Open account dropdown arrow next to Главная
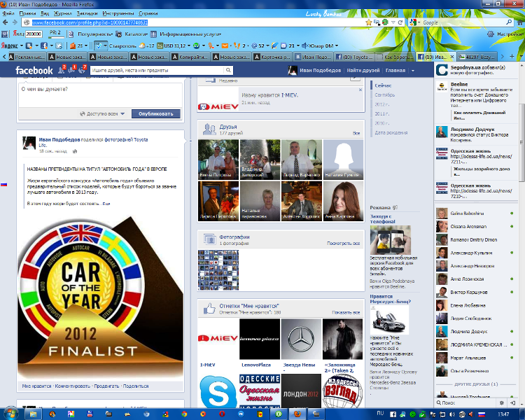 coord(413,71)
